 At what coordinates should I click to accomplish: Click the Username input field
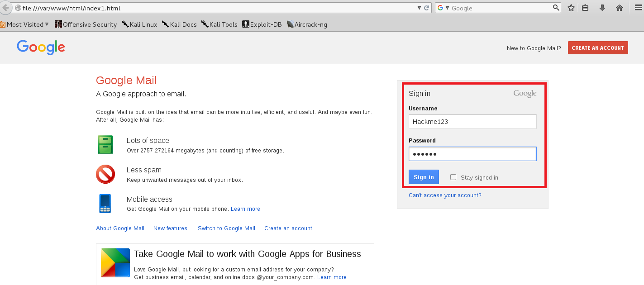[472, 122]
